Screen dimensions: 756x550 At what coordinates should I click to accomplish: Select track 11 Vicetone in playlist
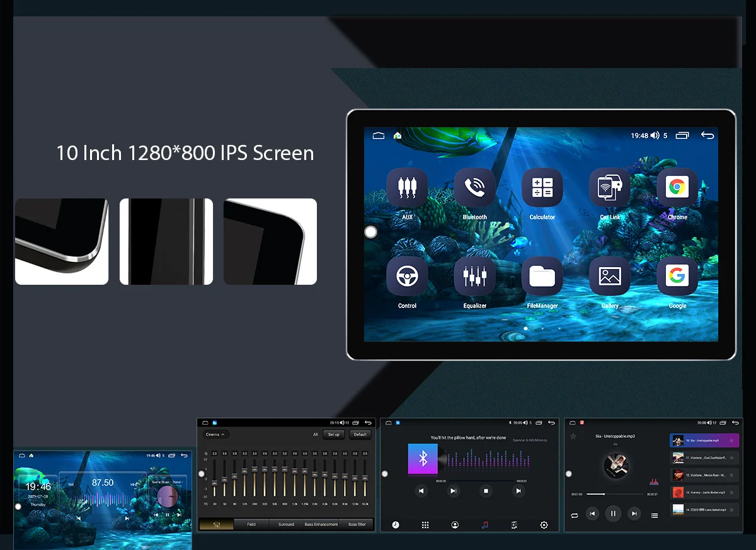[x=704, y=458]
